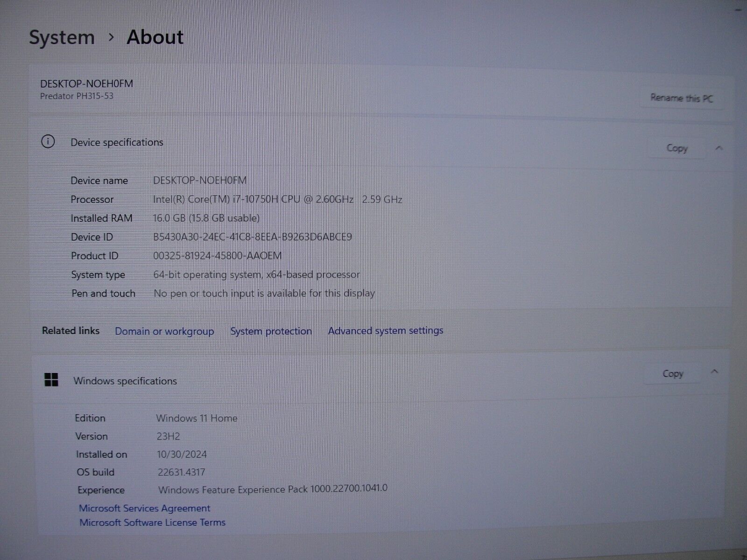Screen dimensions: 747x560
Task: Click the breadcrumb arrow between System and About
Action: [x=111, y=37]
